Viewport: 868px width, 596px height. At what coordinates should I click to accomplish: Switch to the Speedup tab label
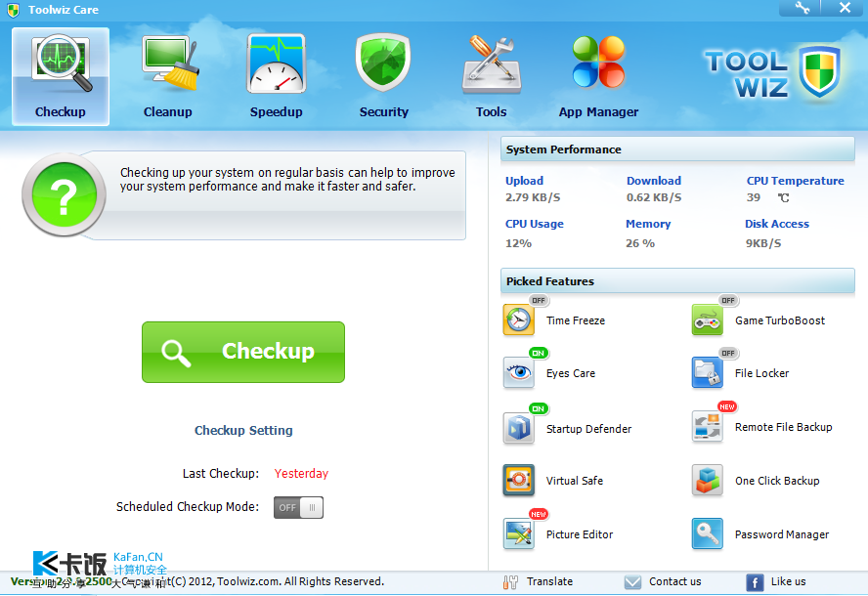coord(277,111)
